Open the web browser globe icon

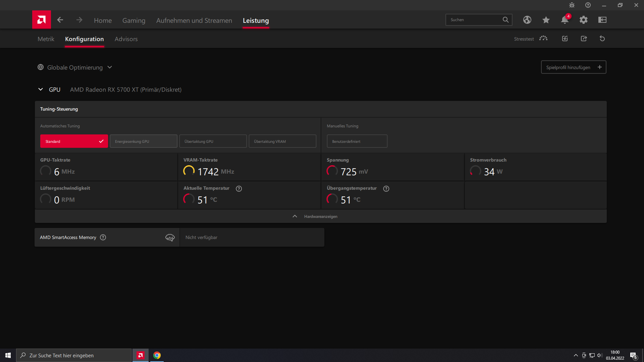527,20
